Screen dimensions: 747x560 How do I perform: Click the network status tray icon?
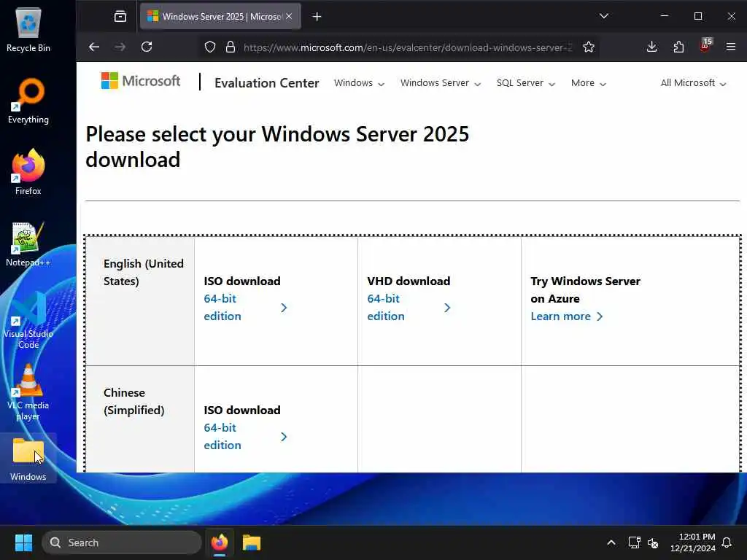634,542
